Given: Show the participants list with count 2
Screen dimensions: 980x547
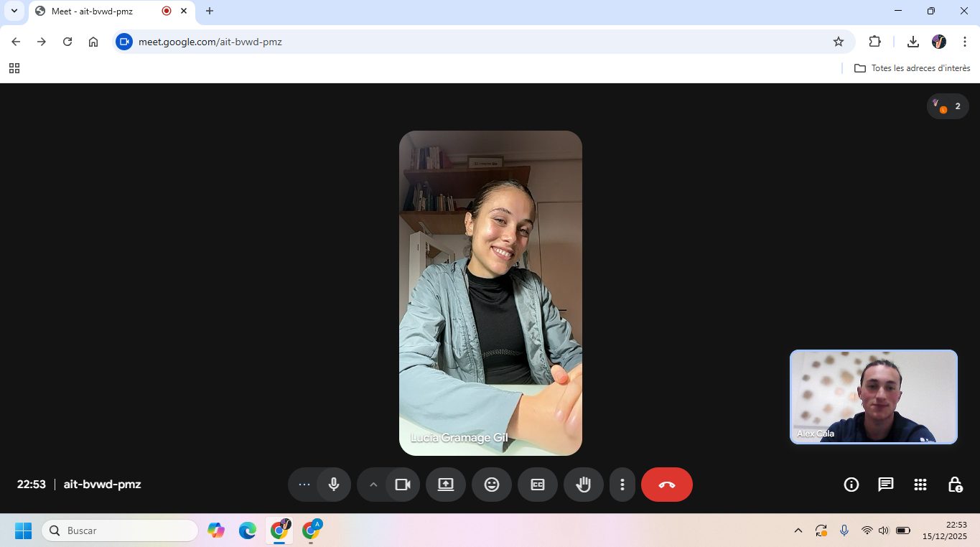Looking at the screenshot, I should tap(948, 106).
